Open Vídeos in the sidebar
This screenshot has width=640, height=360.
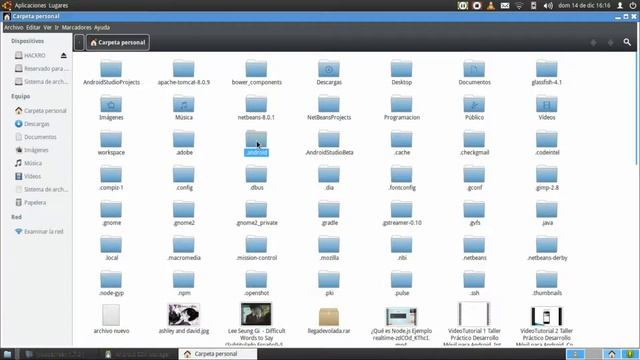point(28,176)
